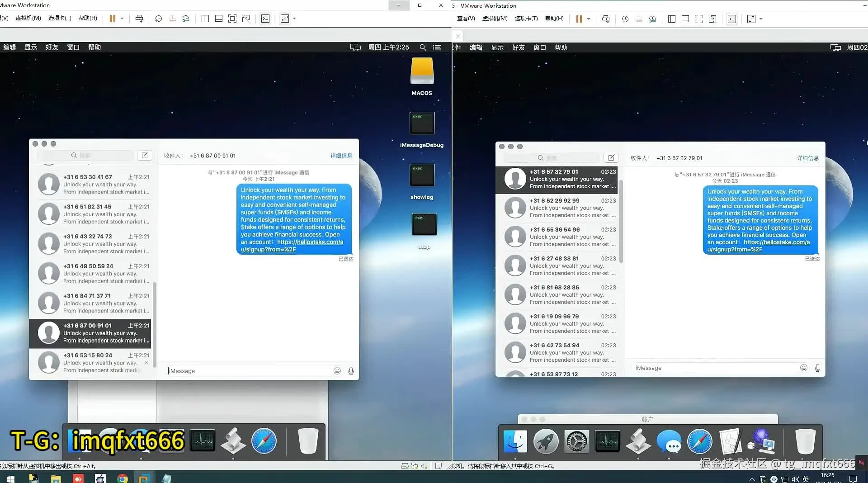Pause the VM in right VMware window
Viewport: 868px width, 483px height.
tap(579, 19)
